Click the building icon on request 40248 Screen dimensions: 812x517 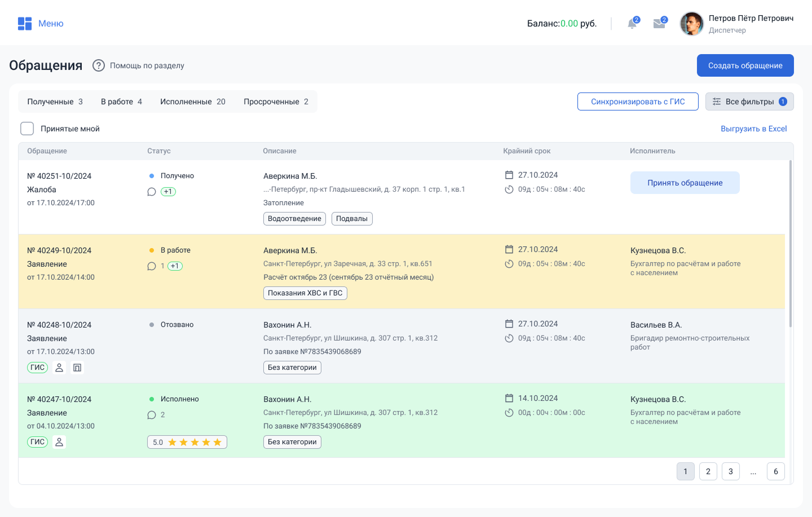(77, 368)
